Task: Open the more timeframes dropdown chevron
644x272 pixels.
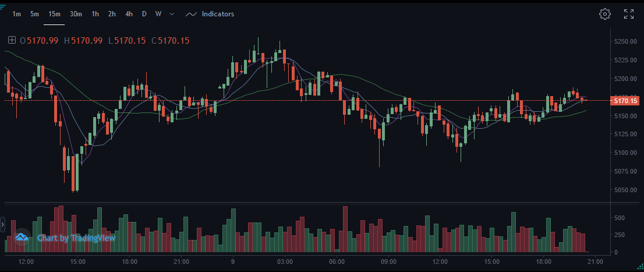Action: [172, 14]
